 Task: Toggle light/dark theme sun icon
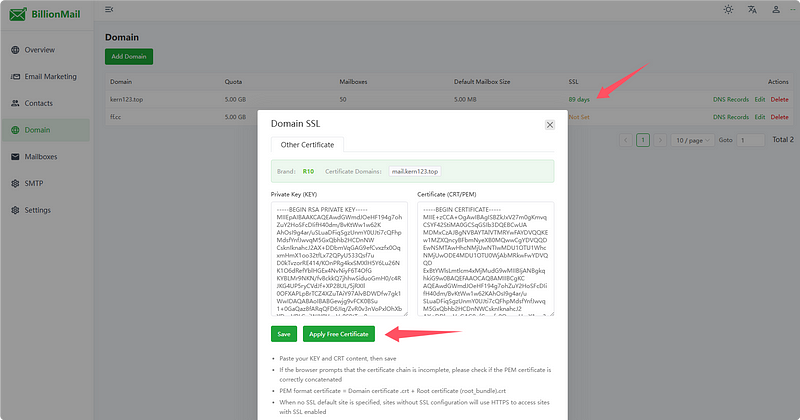click(x=728, y=9)
